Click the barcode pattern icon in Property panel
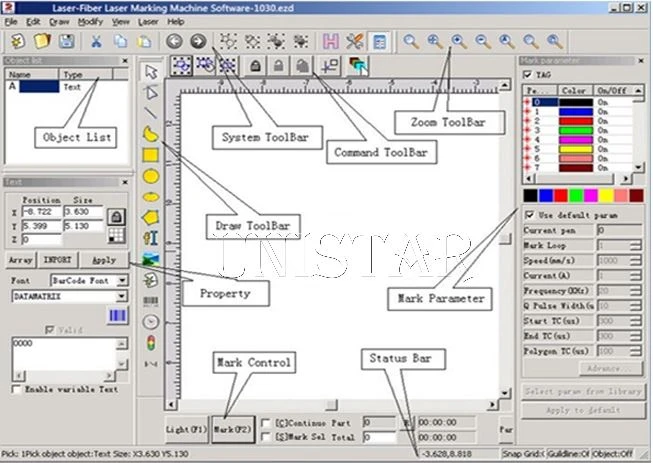Image resolution: width=653 pixels, height=463 pixels. 117,316
